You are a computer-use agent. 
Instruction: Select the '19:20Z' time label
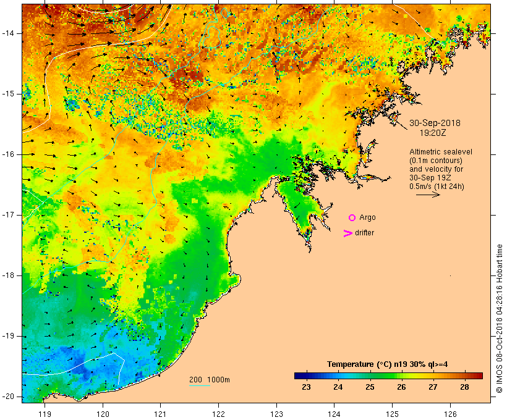coord(433,133)
